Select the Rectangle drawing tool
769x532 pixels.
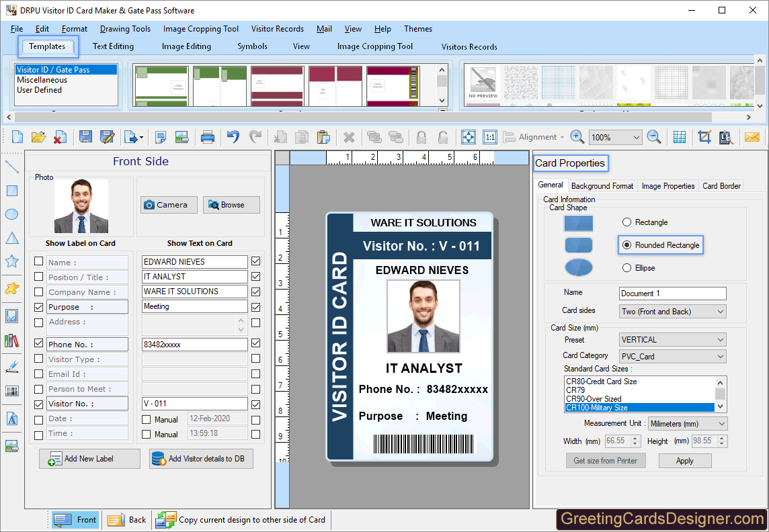click(x=11, y=190)
